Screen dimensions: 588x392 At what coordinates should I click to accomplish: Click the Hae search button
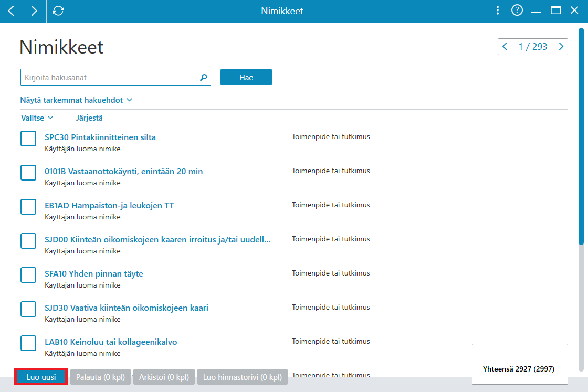coord(246,77)
